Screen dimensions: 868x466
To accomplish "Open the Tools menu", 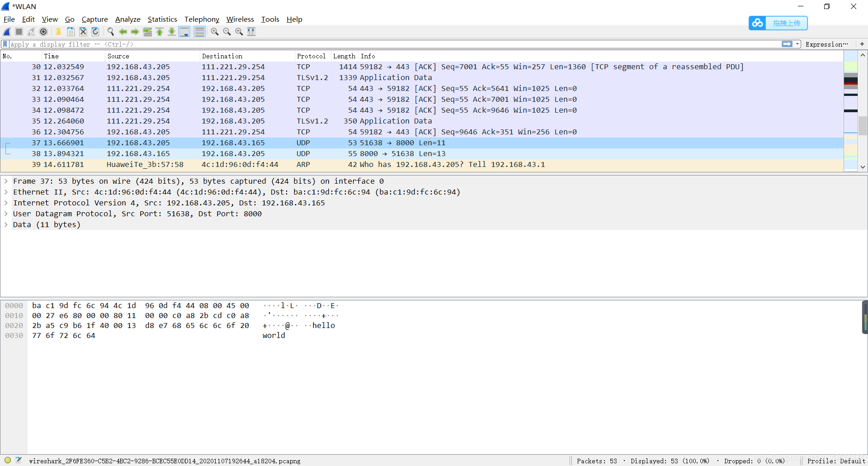I will [x=270, y=19].
